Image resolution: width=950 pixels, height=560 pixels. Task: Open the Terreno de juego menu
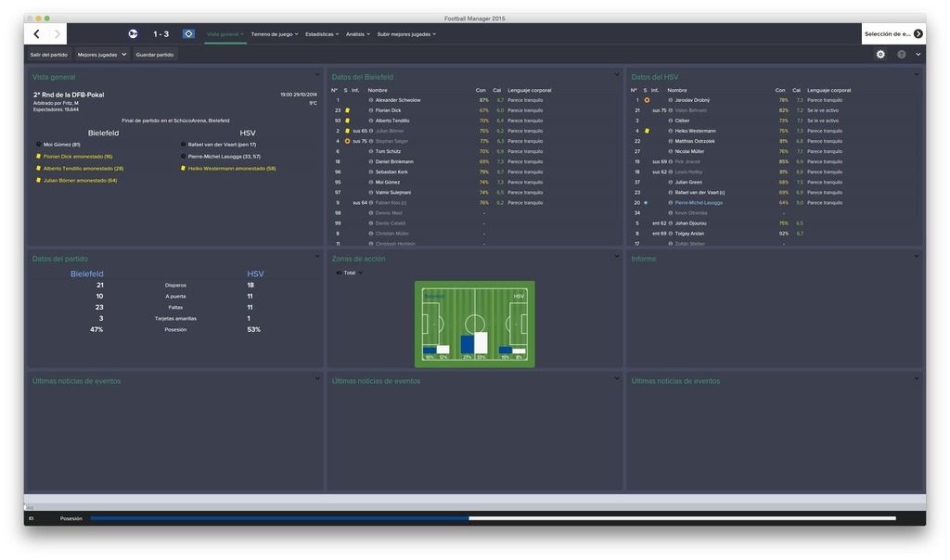(x=275, y=34)
